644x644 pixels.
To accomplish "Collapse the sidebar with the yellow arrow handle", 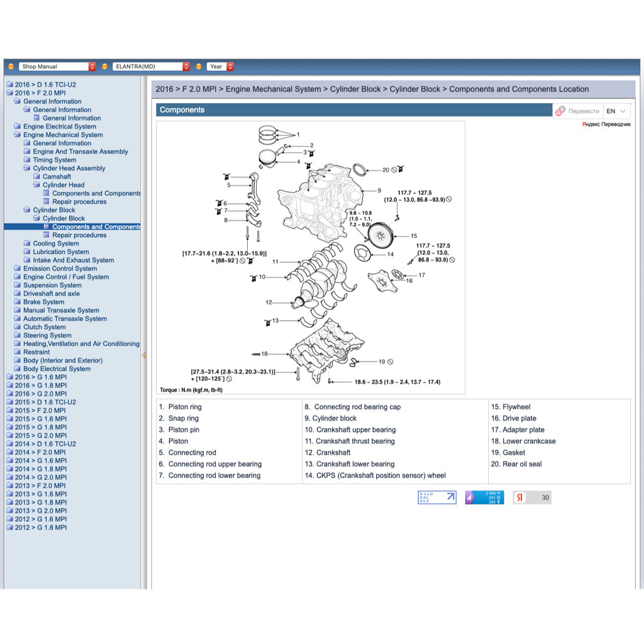I will 143,355.
